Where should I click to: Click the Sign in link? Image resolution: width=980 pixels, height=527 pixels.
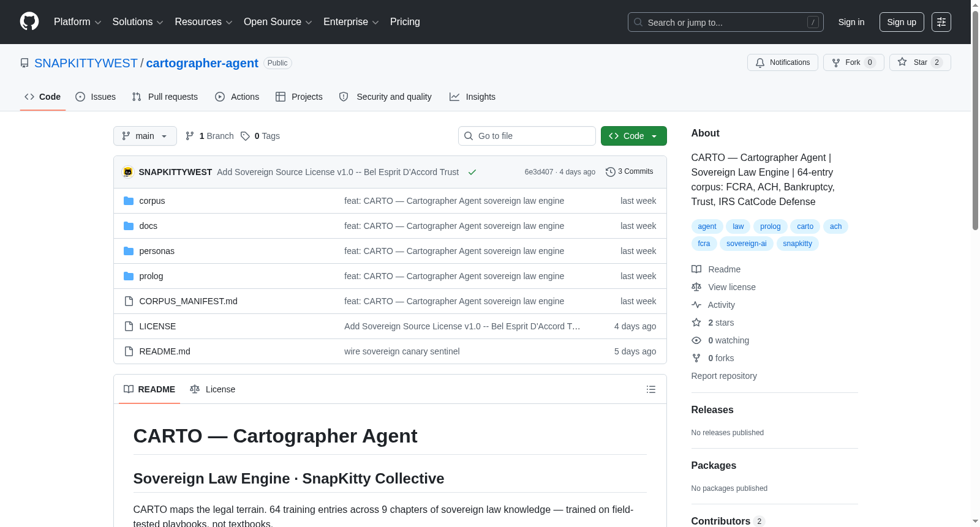[x=851, y=22]
